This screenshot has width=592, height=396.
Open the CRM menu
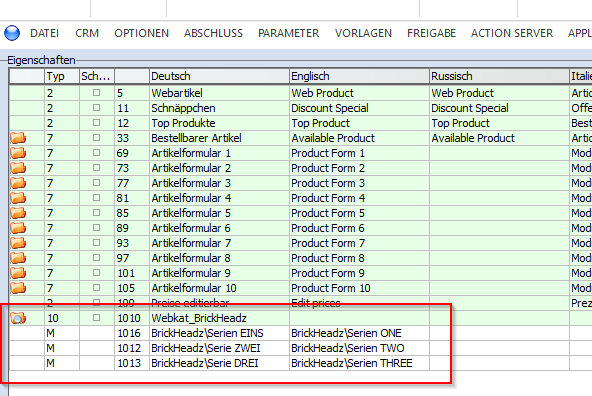coord(87,33)
